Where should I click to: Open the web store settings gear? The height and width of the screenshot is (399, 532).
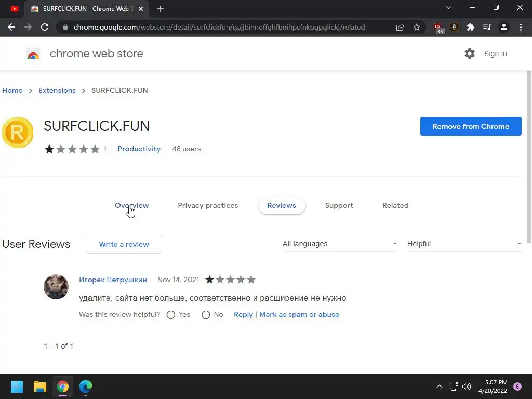(470, 54)
